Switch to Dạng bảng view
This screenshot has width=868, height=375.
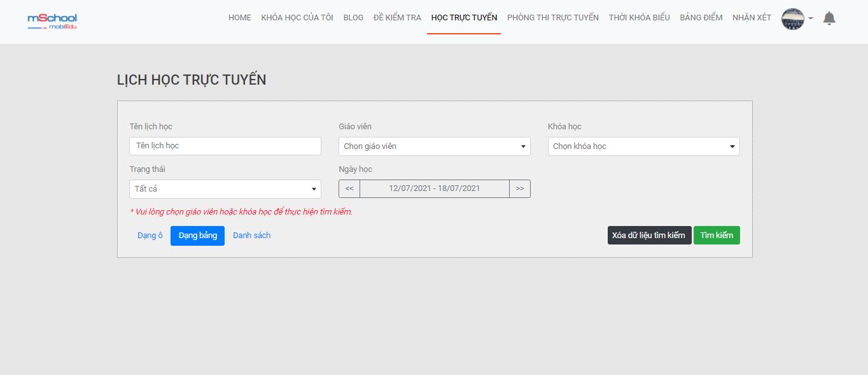pyautogui.click(x=197, y=236)
